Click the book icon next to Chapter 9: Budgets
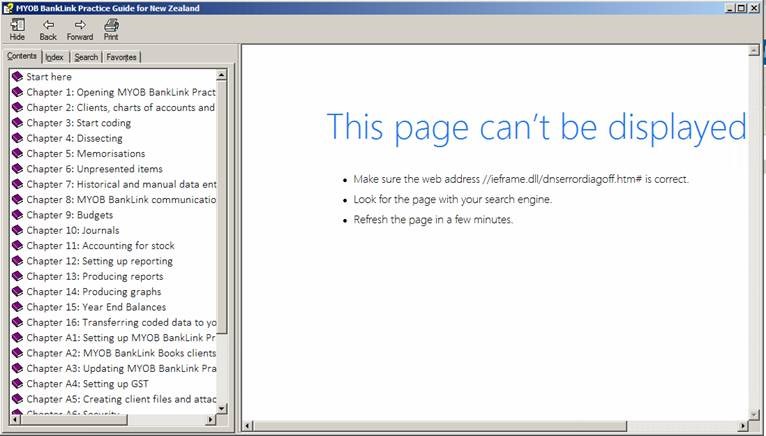The image size is (766, 436). [17, 215]
